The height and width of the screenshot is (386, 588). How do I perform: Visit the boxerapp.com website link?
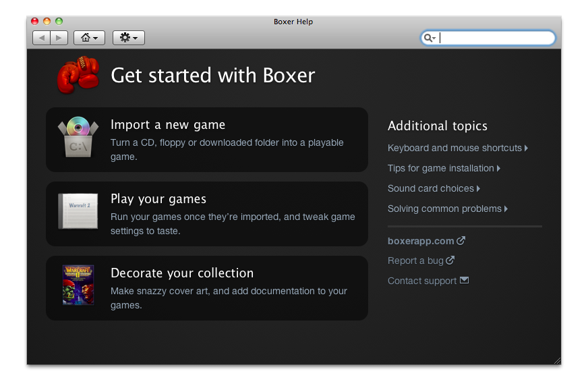(x=421, y=241)
